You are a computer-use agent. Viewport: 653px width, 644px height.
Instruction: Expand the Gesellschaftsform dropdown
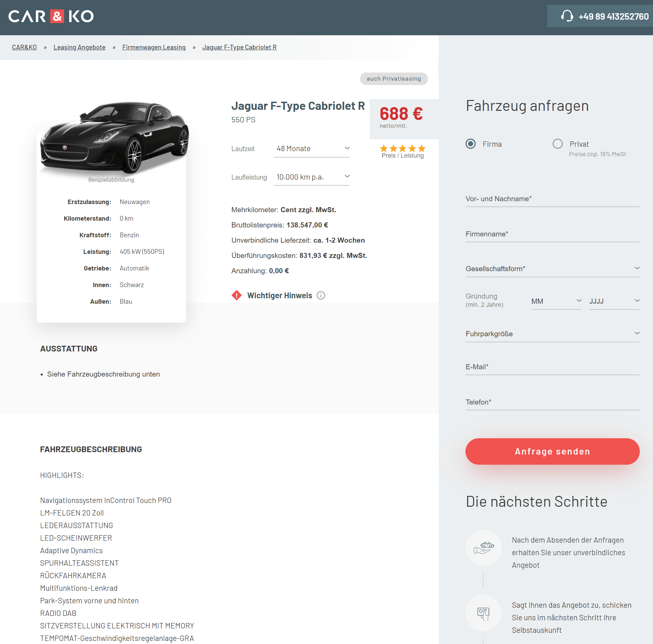pyautogui.click(x=553, y=269)
